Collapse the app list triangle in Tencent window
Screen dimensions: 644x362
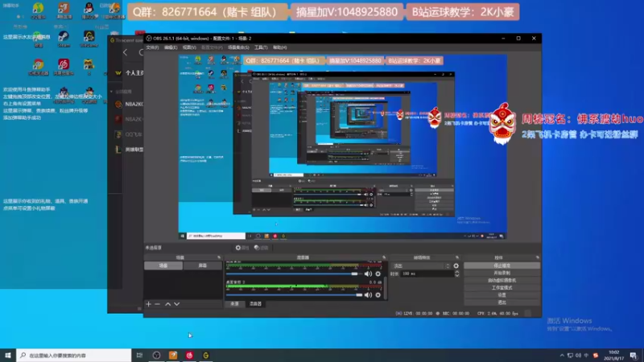tap(112, 92)
